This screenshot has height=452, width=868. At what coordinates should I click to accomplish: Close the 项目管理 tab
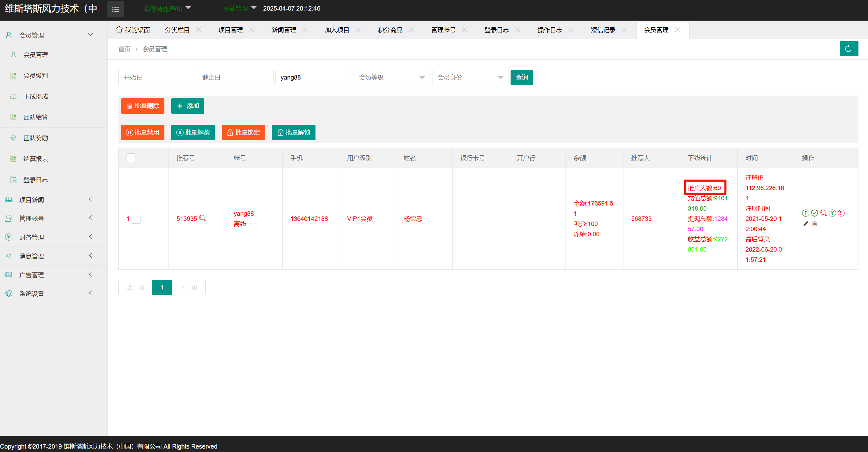pos(252,30)
